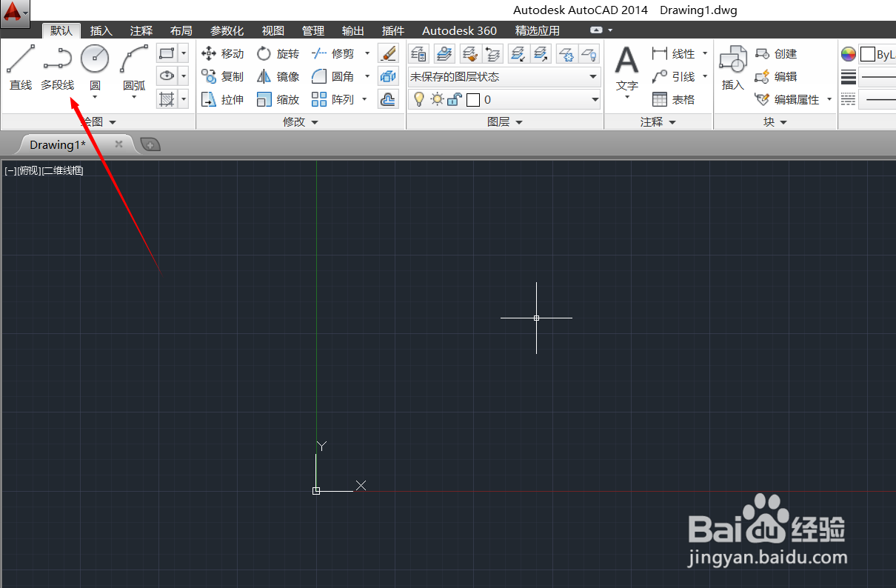Switch to the 参数化 ribbon tab

point(227,30)
